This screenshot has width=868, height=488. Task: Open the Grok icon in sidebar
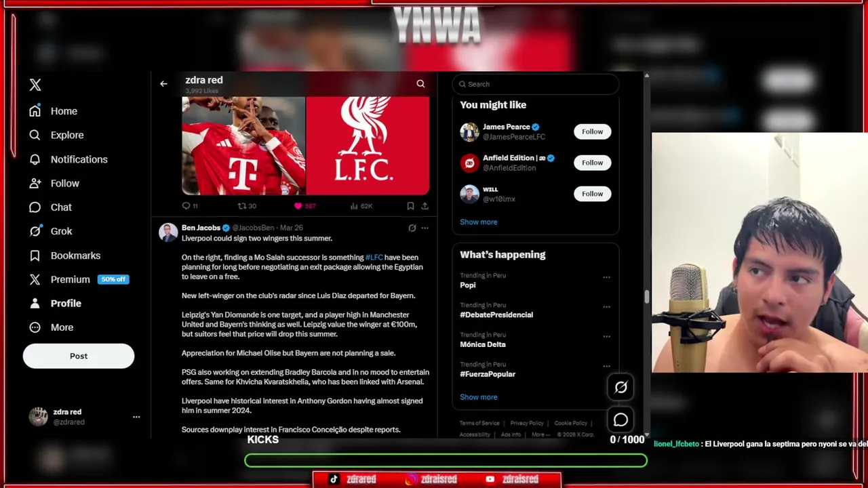[x=35, y=231]
